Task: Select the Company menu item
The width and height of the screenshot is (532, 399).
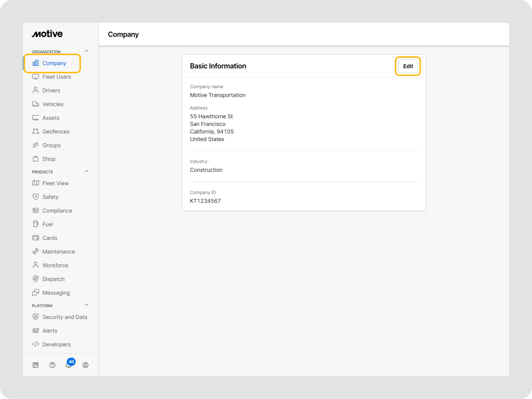Action: [x=54, y=63]
